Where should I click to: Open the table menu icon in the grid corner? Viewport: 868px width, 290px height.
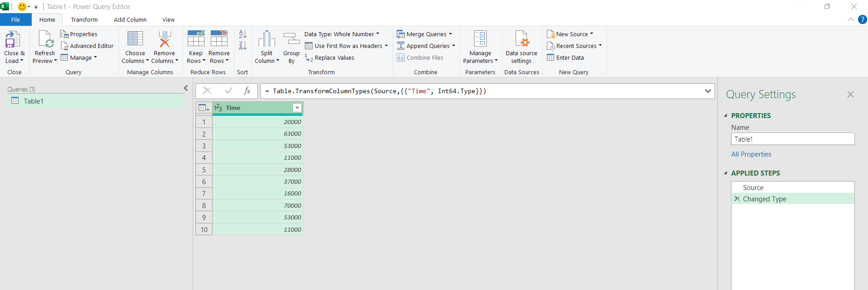(204, 108)
